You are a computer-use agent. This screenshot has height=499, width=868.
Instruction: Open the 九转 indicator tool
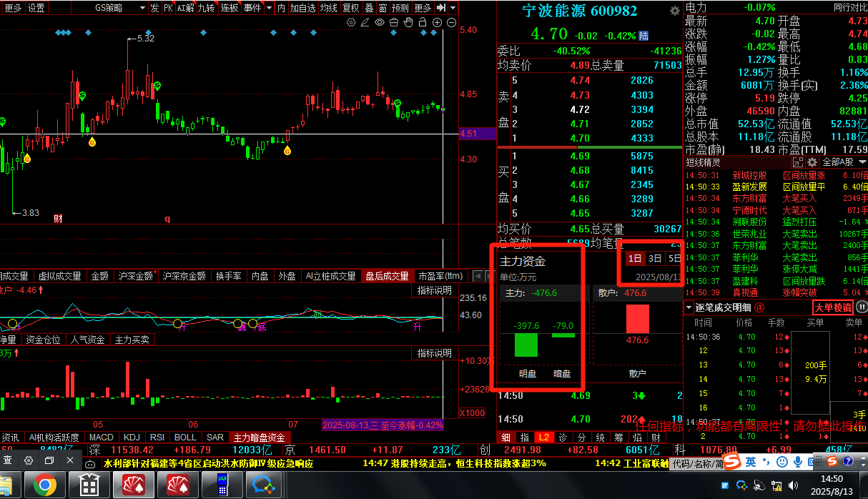pos(206,8)
